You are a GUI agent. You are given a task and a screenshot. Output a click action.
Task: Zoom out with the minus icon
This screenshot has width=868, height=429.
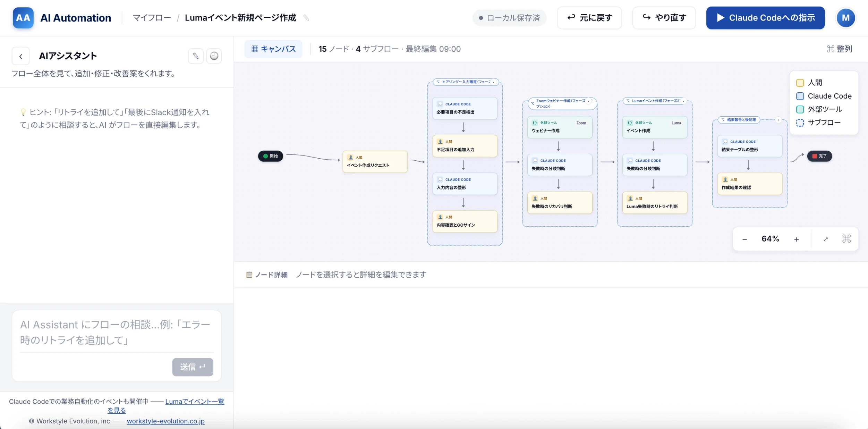(x=744, y=239)
